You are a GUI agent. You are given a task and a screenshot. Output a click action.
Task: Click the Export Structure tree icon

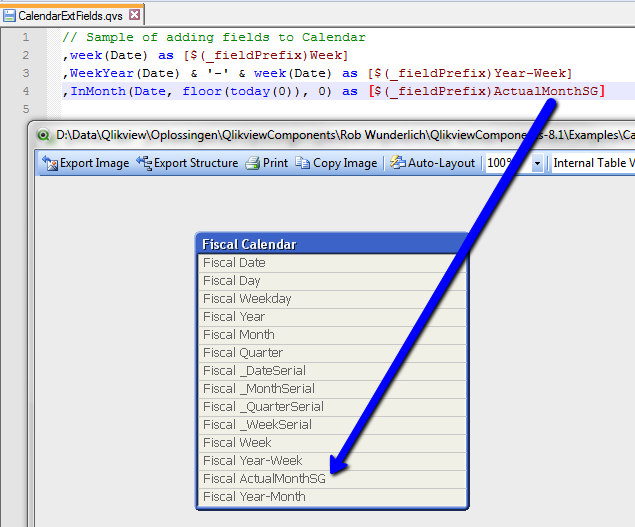tap(144, 163)
